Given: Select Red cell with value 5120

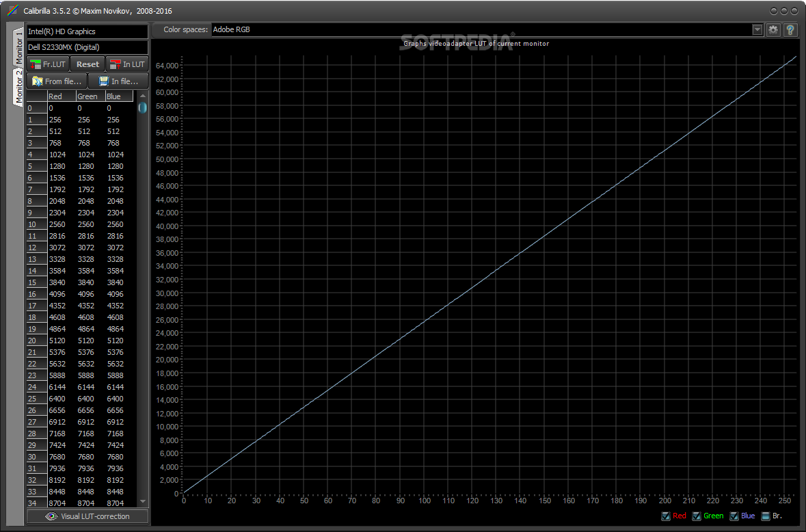Looking at the screenshot, I should [x=61, y=341].
